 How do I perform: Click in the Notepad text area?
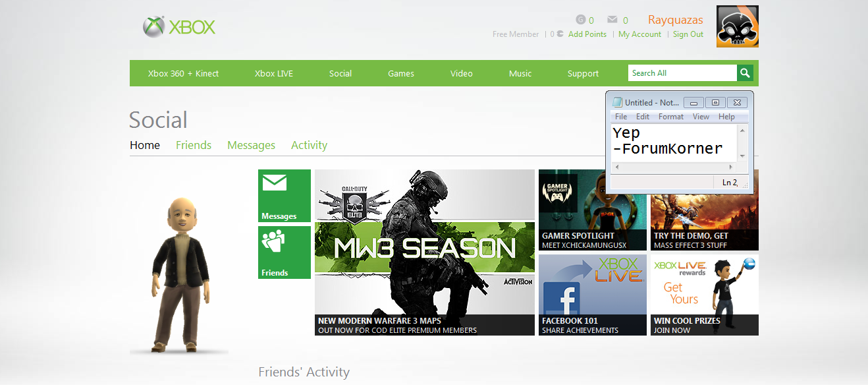(674, 142)
